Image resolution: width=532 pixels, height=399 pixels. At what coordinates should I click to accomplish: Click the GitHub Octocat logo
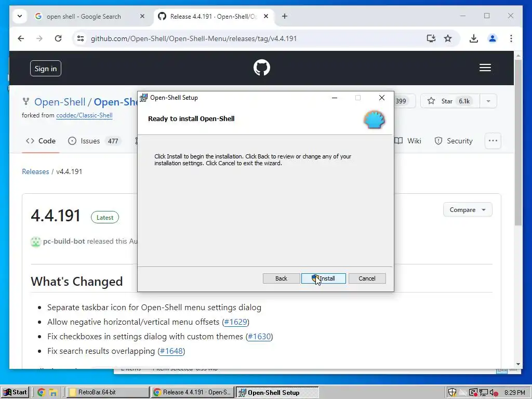262,68
